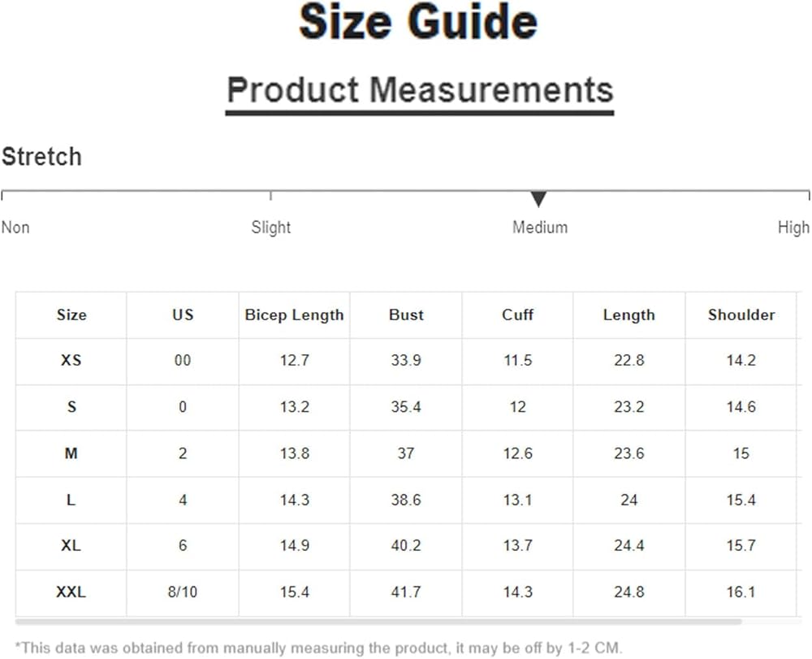Click the stretch indicator triangle marker
This screenshot has height=659, width=812.
tap(538, 199)
